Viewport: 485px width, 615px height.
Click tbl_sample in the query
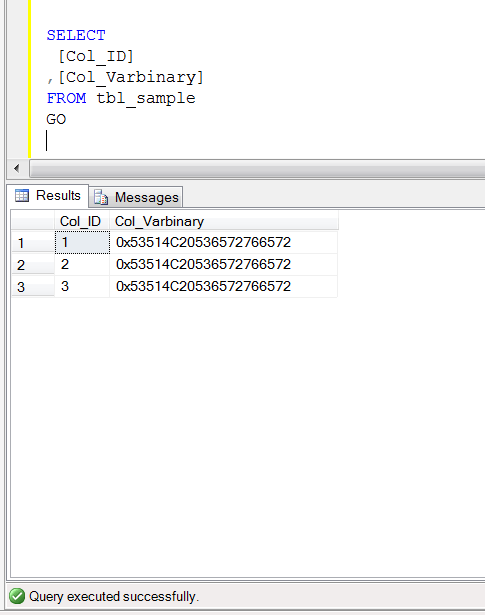[146, 99]
